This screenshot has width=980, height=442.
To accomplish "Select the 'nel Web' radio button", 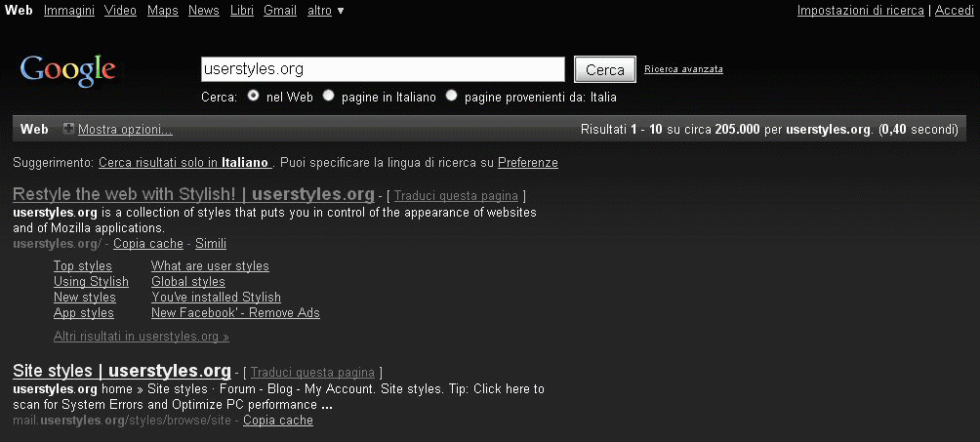I will coord(253,96).
